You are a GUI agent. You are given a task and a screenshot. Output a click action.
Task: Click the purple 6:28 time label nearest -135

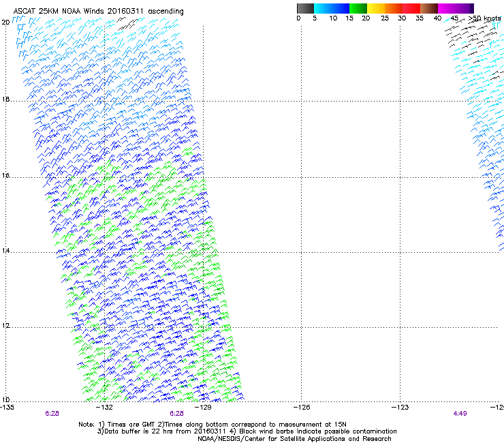click(x=52, y=414)
